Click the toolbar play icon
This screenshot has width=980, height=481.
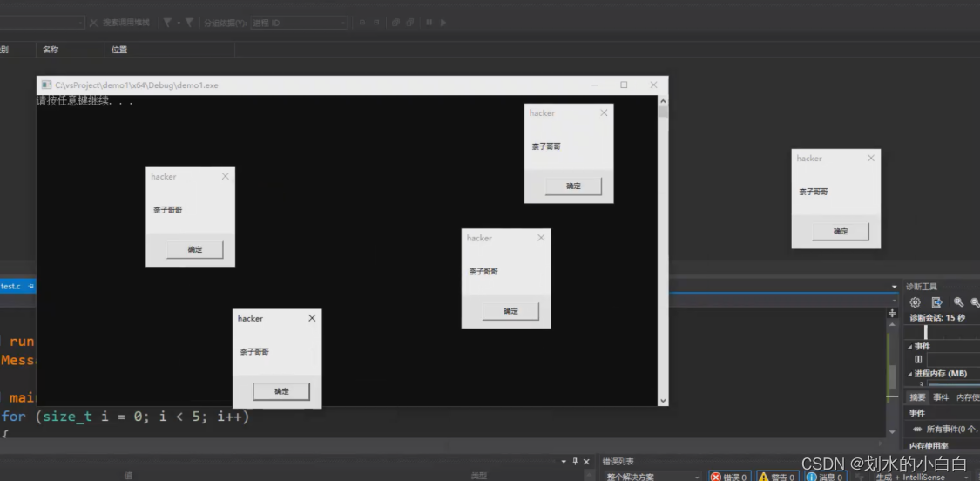(x=443, y=23)
